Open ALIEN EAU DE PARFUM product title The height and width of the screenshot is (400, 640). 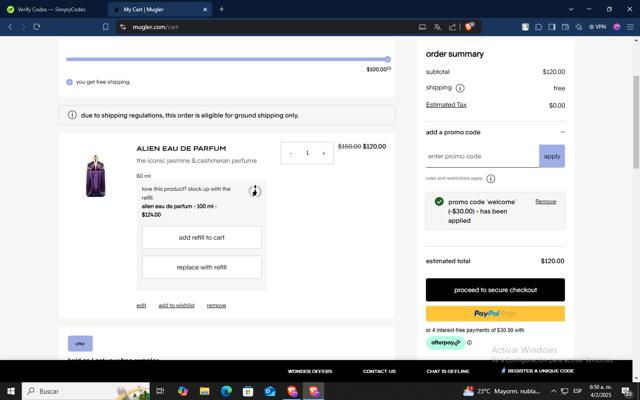coord(181,149)
